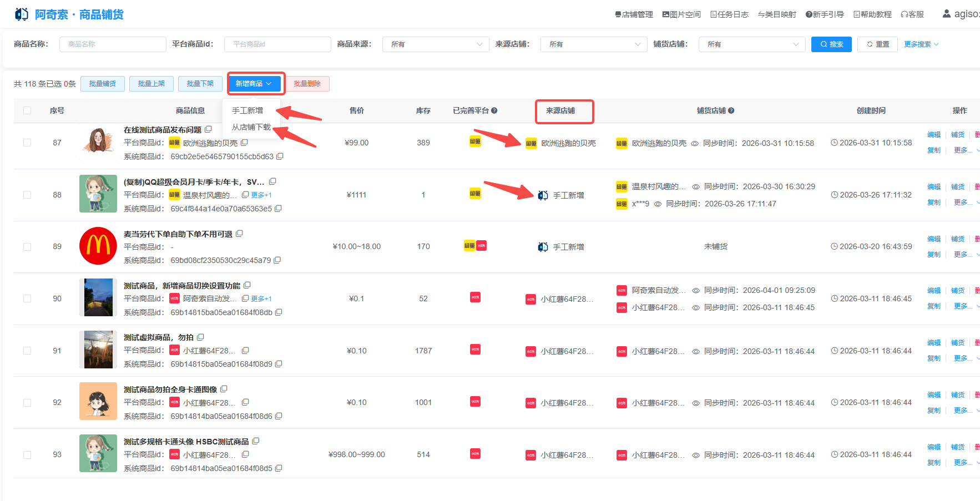Image resolution: width=980 pixels, height=501 pixels.
Task: Click the Xiaohongshu platform icon in row 90
Action: click(475, 297)
